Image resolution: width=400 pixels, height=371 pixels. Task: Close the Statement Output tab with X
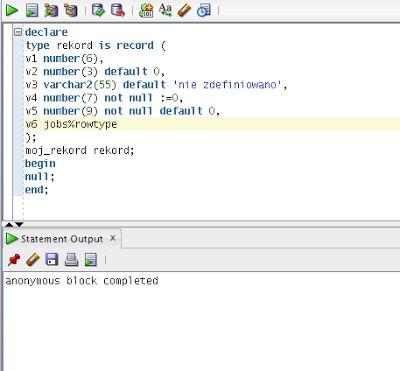tap(113, 238)
